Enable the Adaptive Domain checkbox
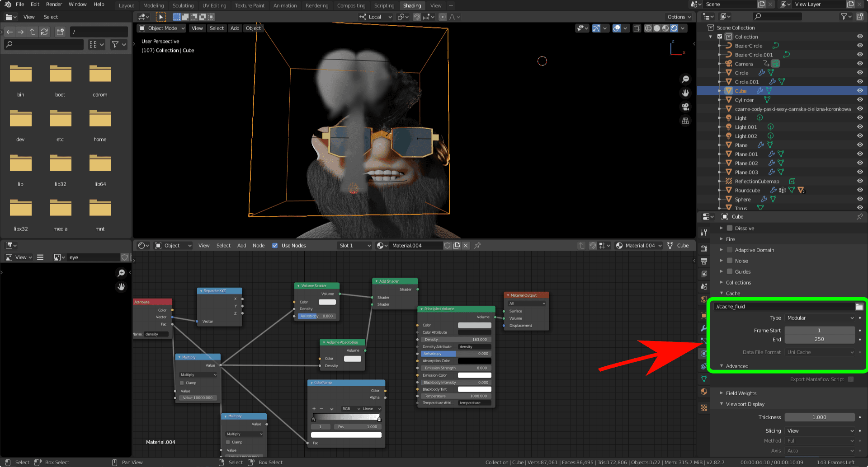 tap(729, 250)
